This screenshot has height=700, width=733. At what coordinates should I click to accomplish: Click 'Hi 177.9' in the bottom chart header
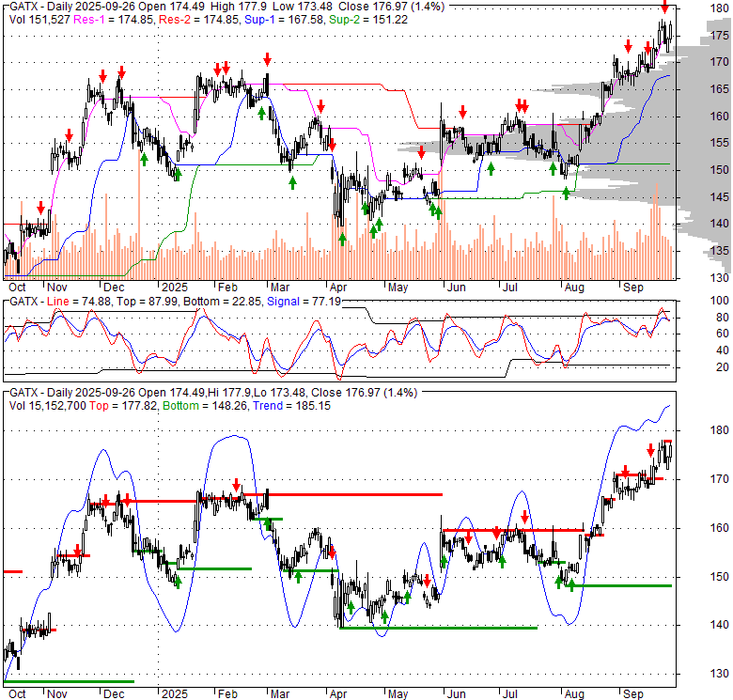[x=230, y=393]
